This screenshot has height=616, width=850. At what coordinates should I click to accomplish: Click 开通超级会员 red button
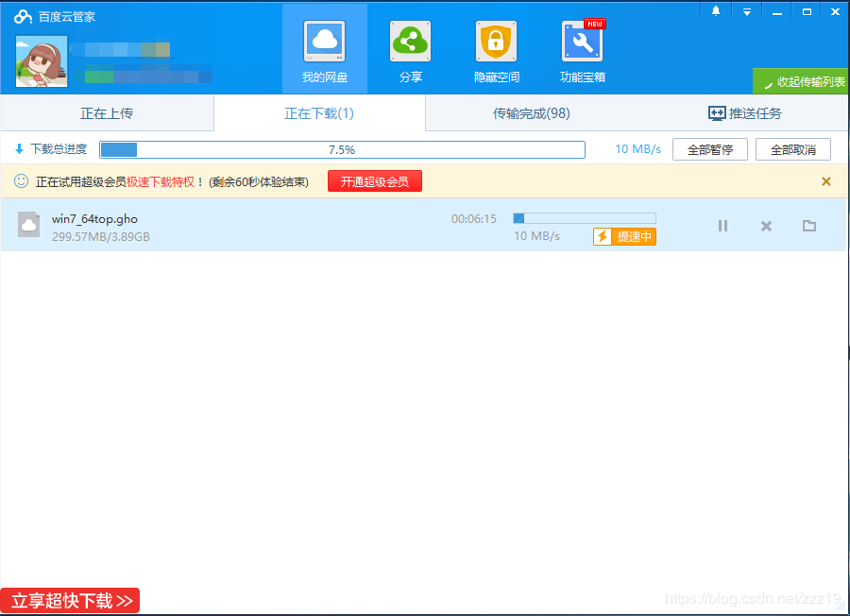[375, 181]
